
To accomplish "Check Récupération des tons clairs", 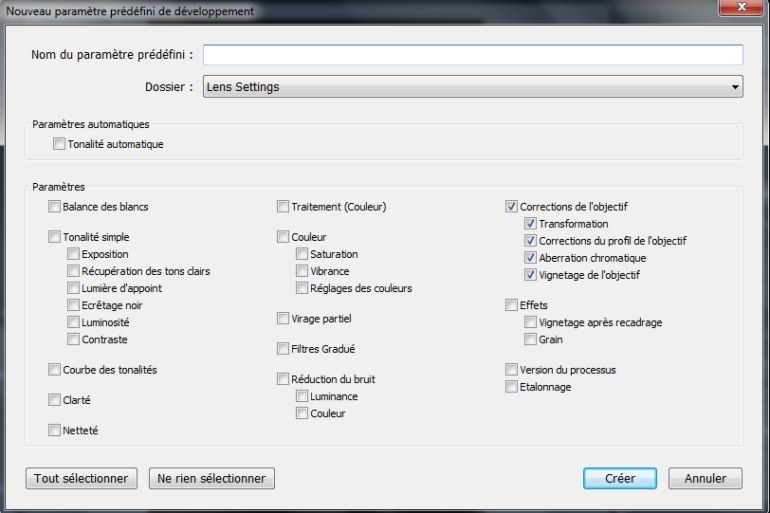I will (74, 271).
